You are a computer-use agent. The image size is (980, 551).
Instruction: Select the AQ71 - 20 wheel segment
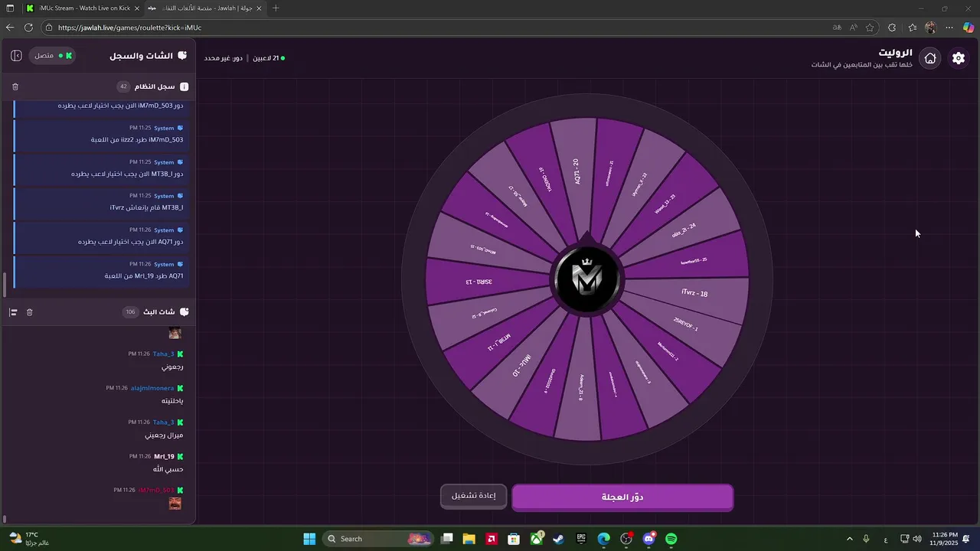point(576,170)
